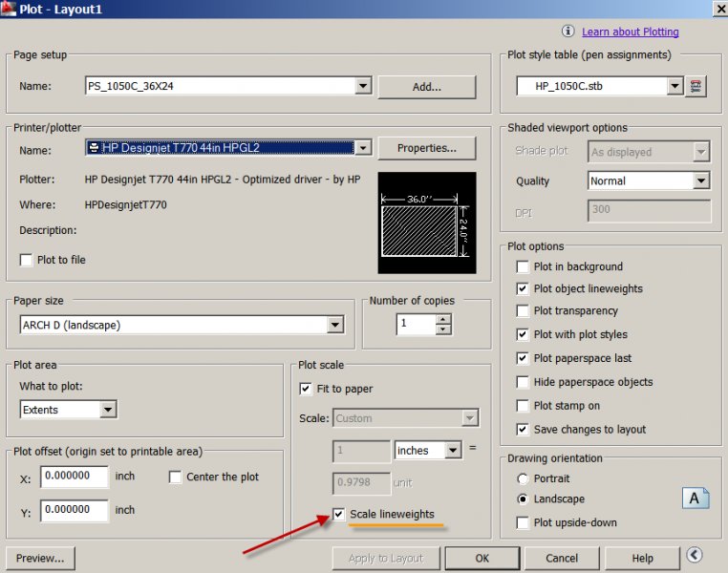Uncheck Scale lineweights checkbox
This screenshot has width=728, height=573.
(x=338, y=514)
